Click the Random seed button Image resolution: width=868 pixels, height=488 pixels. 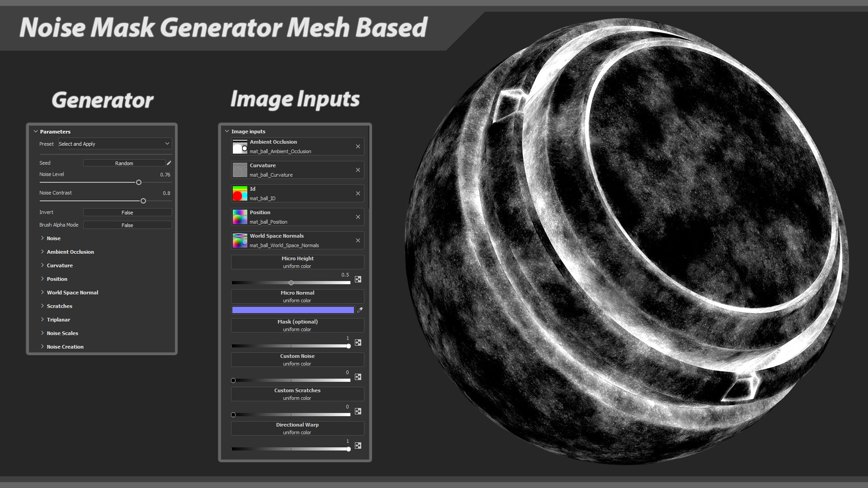(x=124, y=163)
